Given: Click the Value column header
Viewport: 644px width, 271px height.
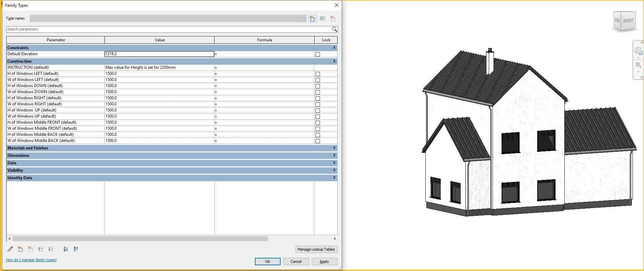Looking at the screenshot, I should click(x=160, y=40).
